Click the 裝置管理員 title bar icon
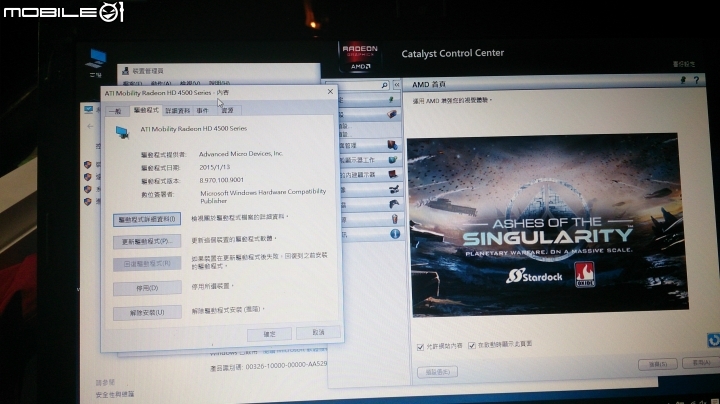This screenshot has height=404, width=720. tap(125, 71)
